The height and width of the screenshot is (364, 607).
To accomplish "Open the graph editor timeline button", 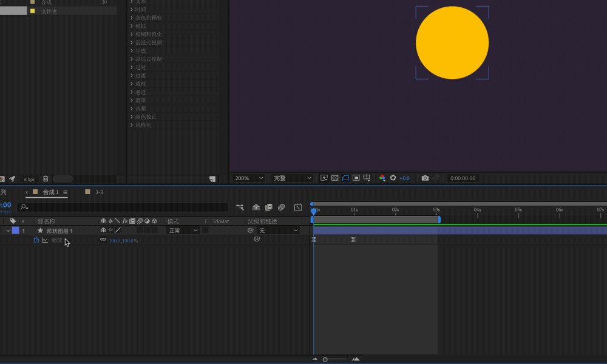I will (x=297, y=207).
